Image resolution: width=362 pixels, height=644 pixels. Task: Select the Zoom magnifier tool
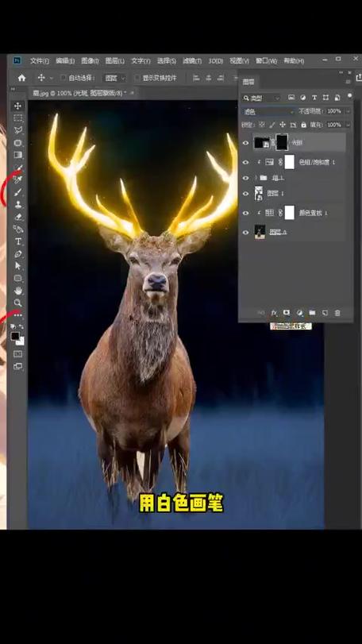tap(17, 303)
